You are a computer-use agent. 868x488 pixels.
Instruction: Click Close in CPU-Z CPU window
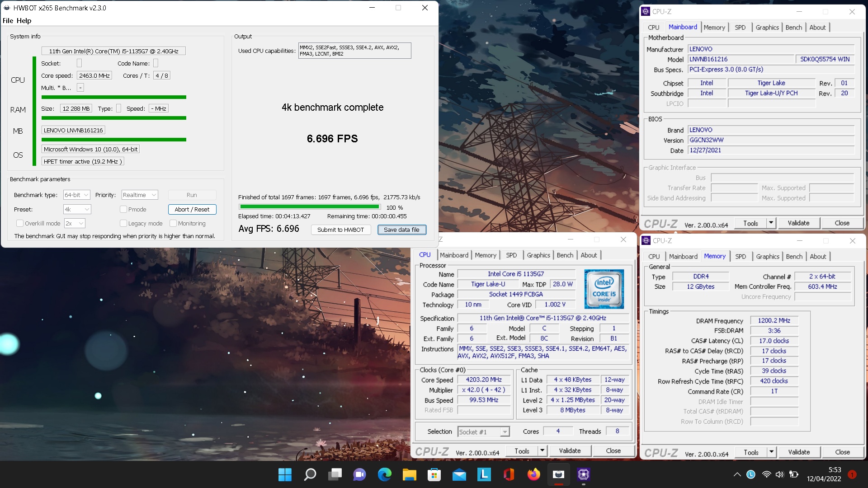[x=613, y=450]
